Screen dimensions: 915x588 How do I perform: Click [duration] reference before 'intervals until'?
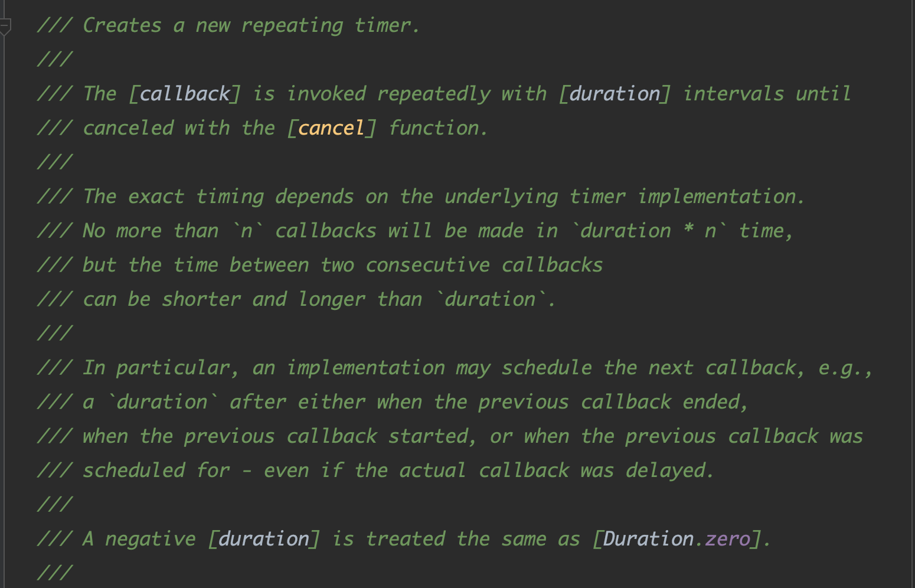615,94
